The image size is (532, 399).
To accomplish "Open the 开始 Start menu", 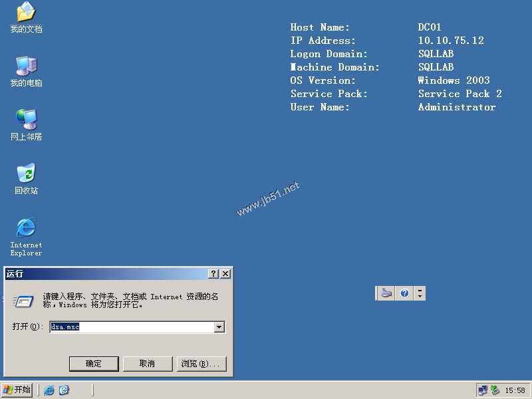I will point(17,390).
